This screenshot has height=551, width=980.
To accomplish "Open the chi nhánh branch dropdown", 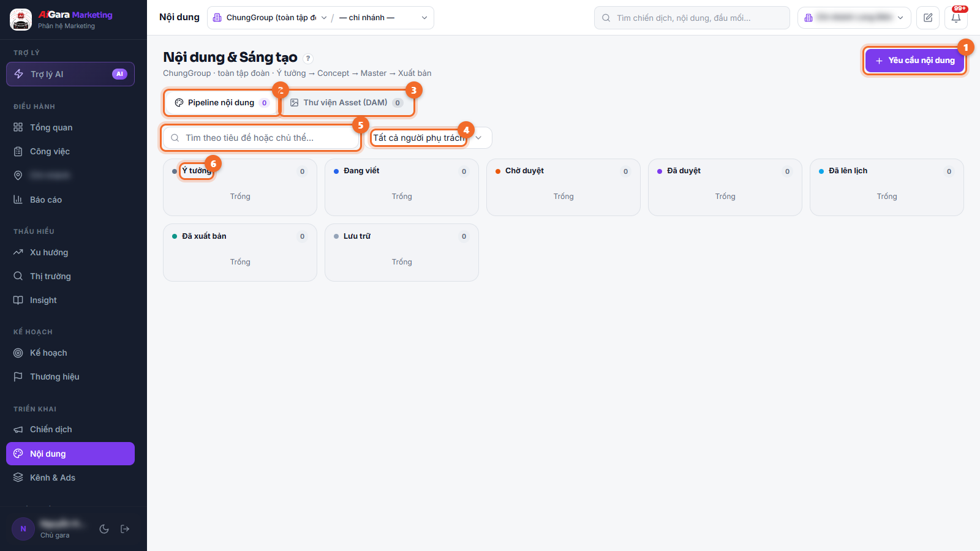I will coord(383,18).
